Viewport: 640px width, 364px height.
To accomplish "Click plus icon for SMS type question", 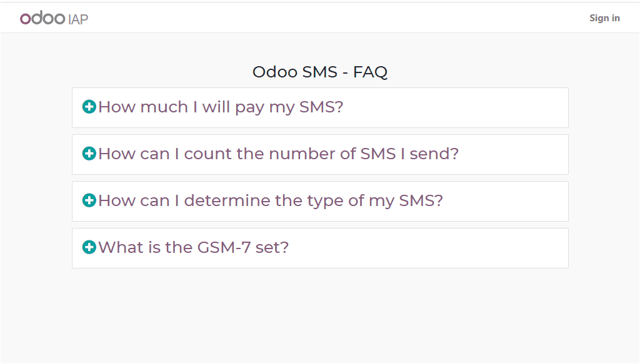I will 89,200.
